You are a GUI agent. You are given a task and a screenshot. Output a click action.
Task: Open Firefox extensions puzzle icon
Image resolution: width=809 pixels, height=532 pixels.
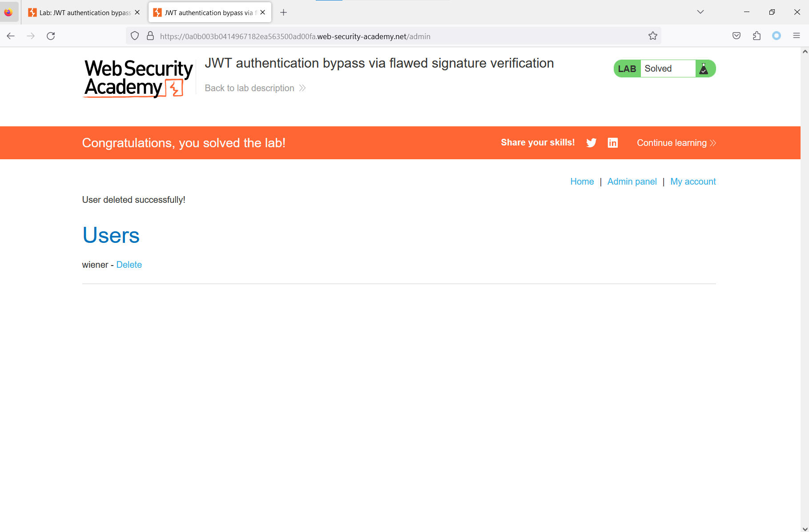pos(757,36)
